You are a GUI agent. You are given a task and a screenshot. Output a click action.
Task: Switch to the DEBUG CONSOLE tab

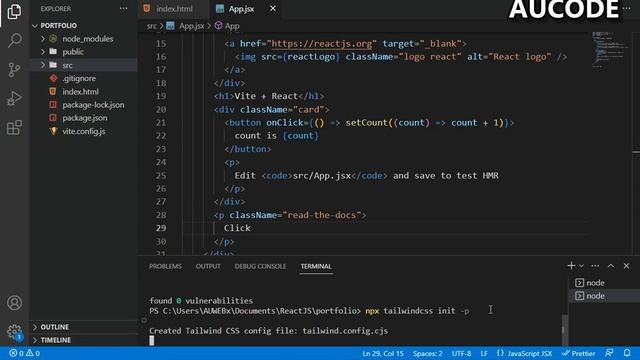click(x=260, y=266)
